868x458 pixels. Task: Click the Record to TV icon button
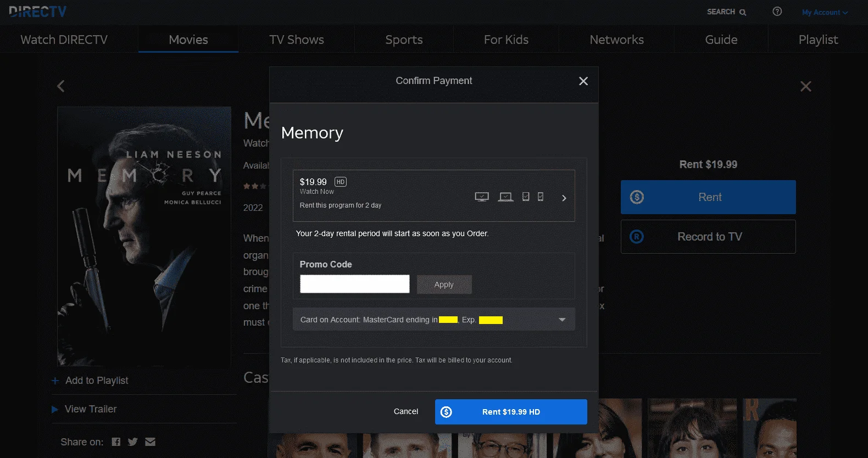(708, 237)
